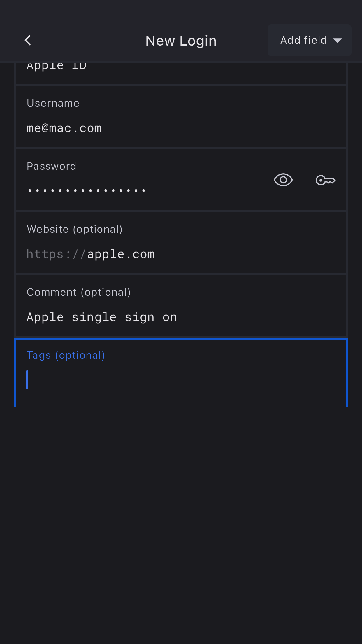Viewport: 362px width, 644px height.
Task: Click the blue Tags (optional) label
Action: [66, 355]
